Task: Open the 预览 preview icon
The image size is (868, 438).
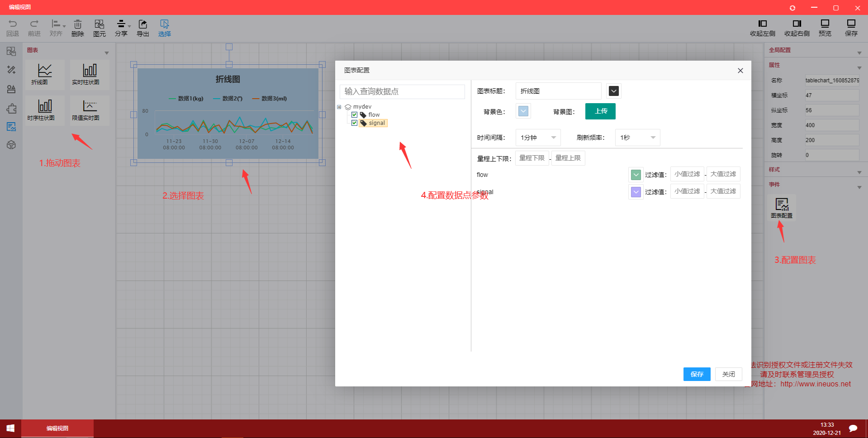Action: 825,28
